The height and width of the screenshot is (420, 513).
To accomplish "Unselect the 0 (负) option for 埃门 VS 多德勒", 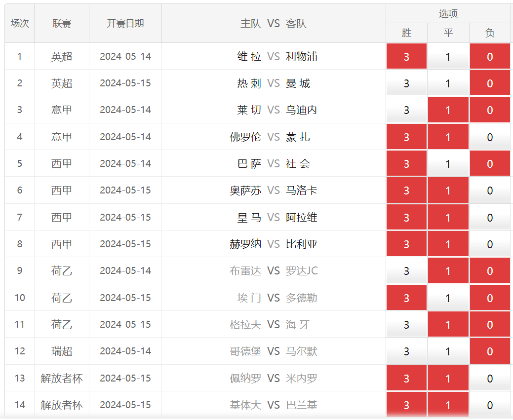I will [x=490, y=298].
